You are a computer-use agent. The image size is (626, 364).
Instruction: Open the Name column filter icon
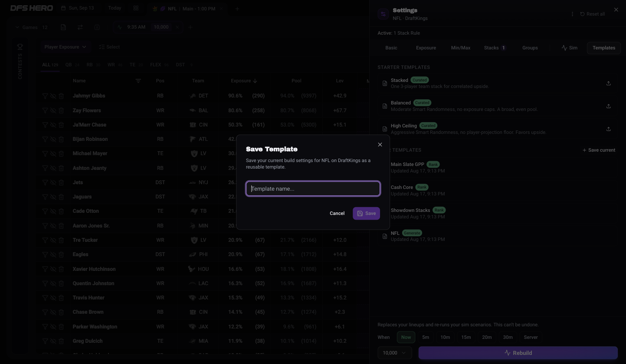pos(138,81)
